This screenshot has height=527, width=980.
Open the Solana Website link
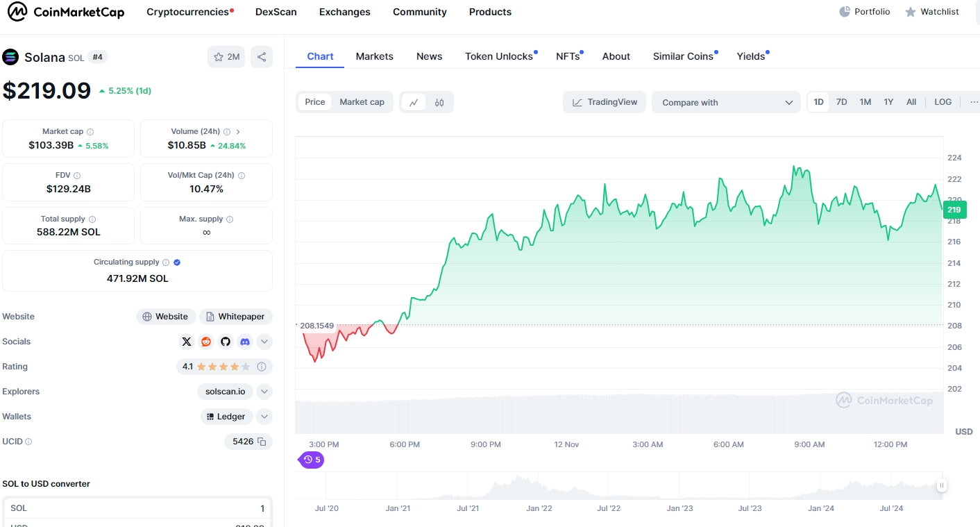[166, 317]
